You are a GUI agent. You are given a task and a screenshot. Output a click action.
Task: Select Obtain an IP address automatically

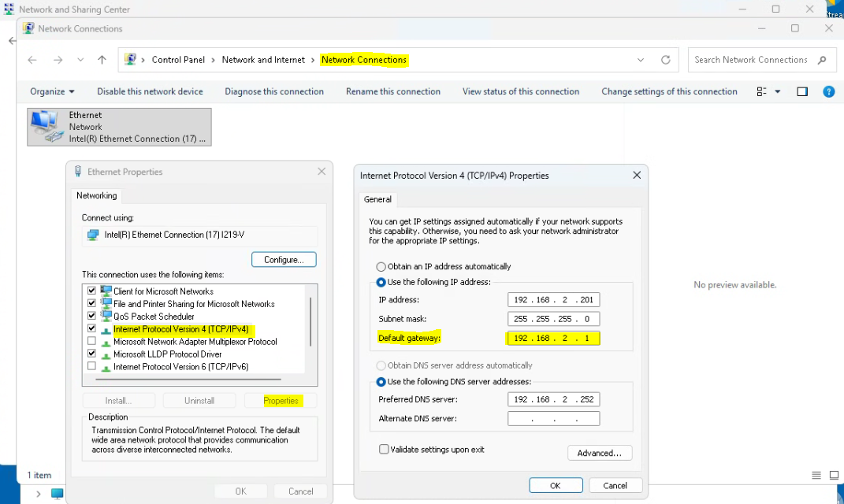tap(381, 267)
